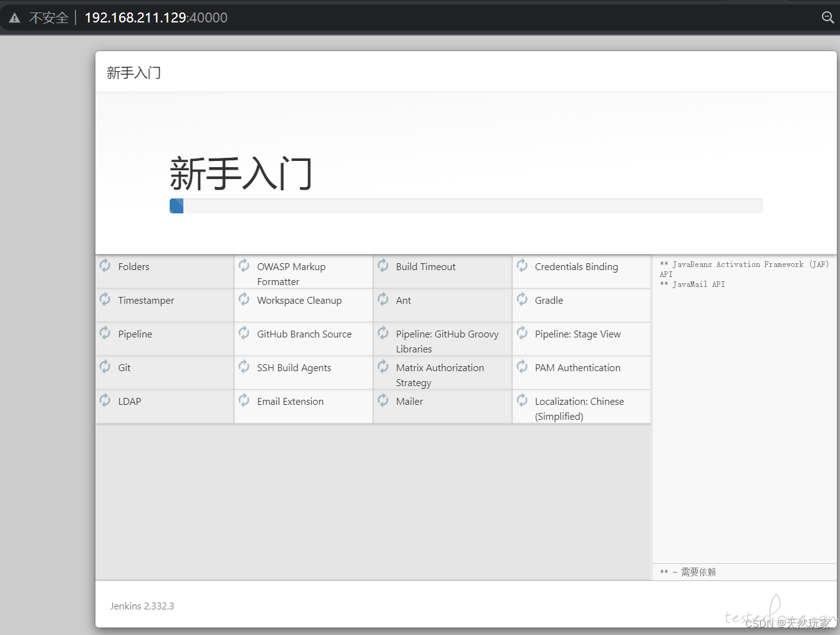Screen dimensions: 840x635
Task: Click the Jenkins 2.332.3 version text
Action: [x=142, y=606]
